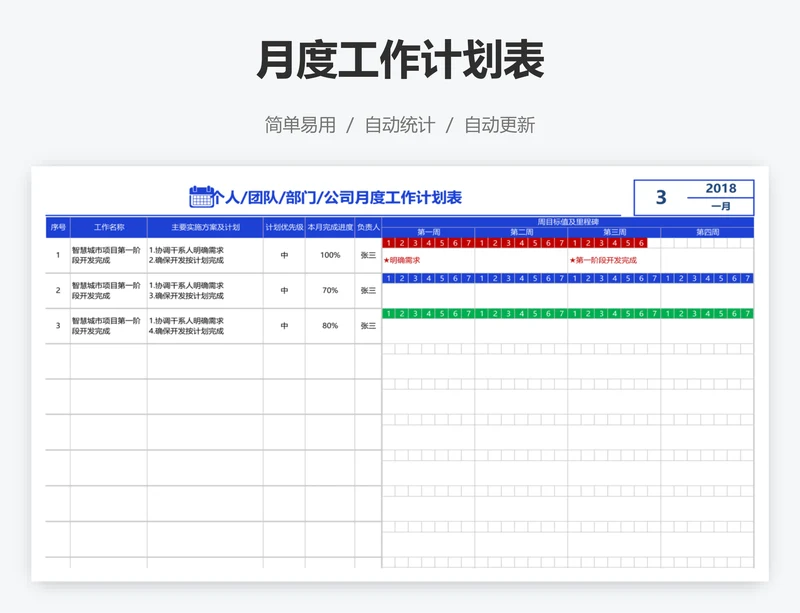
Task: Select the 80% progress cell
Action: (330, 326)
